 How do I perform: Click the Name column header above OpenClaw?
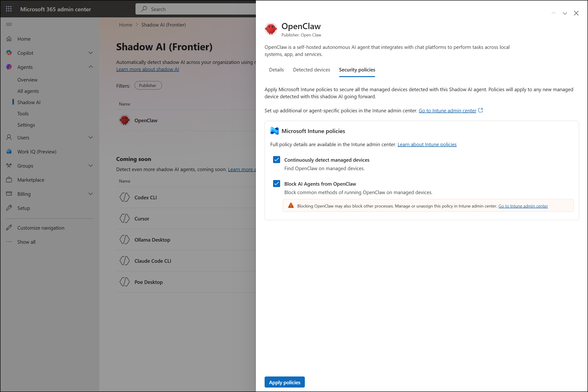124,104
